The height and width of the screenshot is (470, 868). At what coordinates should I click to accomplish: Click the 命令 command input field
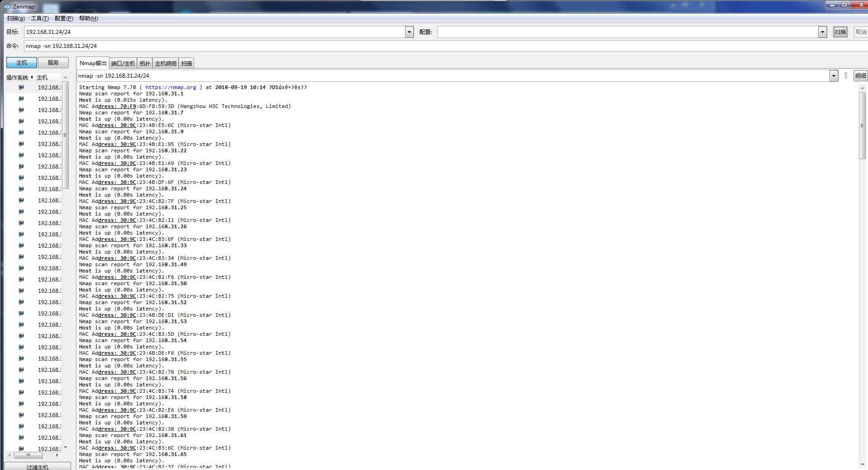pyautogui.click(x=446, y=46)
